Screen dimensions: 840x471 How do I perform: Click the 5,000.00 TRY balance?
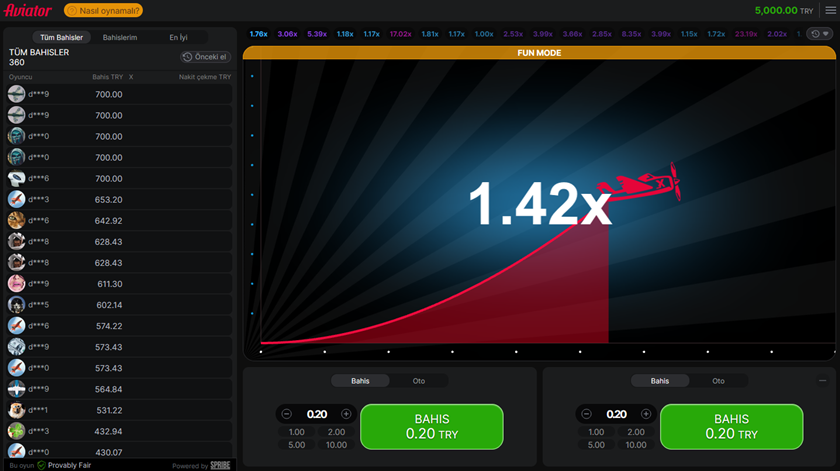(x=784, y=11)
